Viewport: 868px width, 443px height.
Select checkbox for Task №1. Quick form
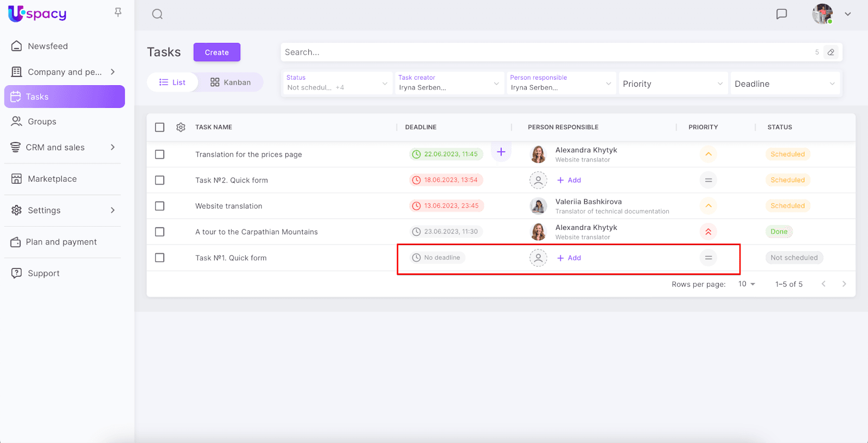(x=159, y=258)
